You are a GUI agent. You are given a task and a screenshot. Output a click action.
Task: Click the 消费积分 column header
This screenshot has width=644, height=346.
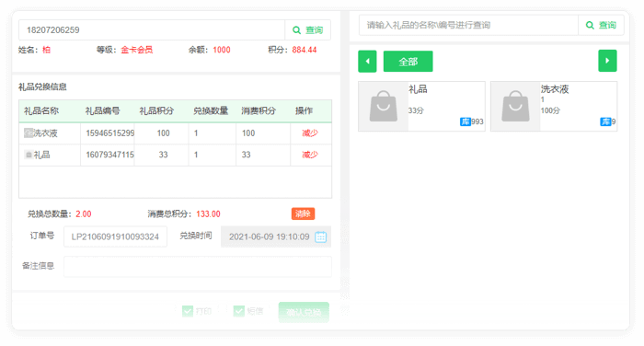click(x=259, y=110)
